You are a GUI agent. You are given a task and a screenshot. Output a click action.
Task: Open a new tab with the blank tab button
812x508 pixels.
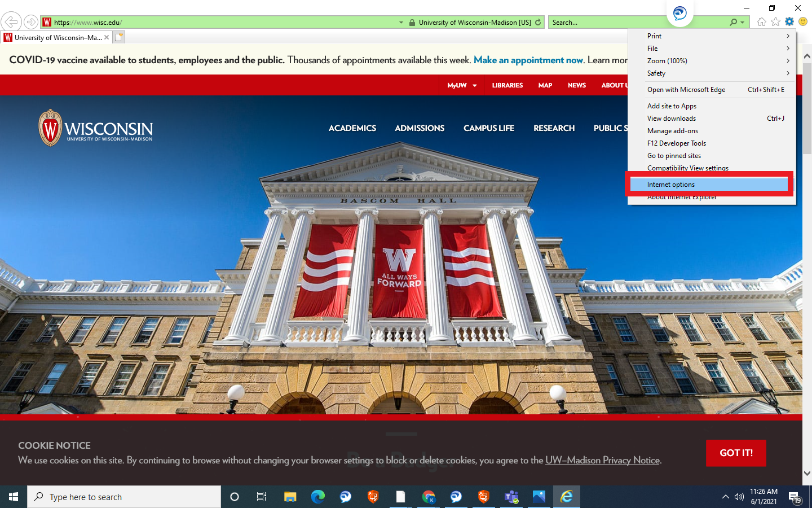118,37
